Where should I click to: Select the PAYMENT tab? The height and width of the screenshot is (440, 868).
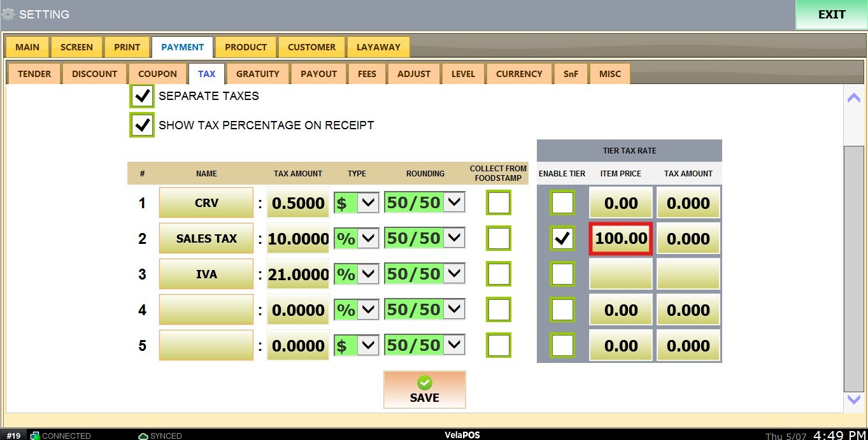click(x=183, y=47)
